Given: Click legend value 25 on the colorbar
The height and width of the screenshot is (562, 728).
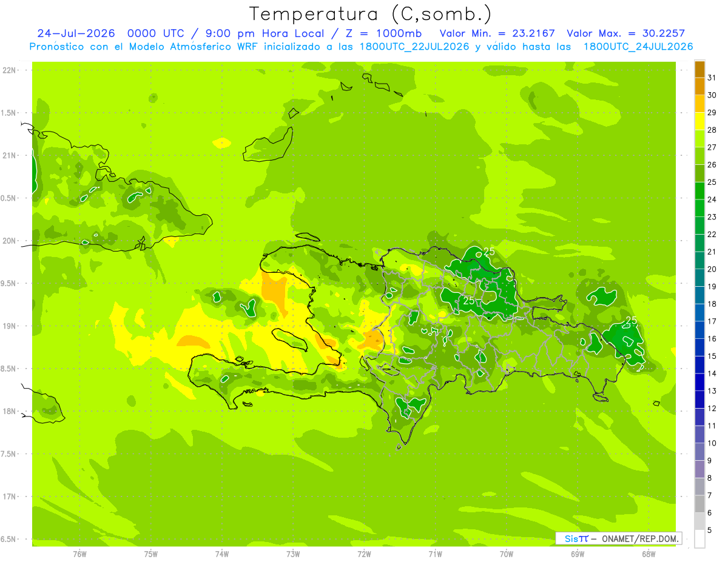Looking at the screenshot, I should point(712,182).
